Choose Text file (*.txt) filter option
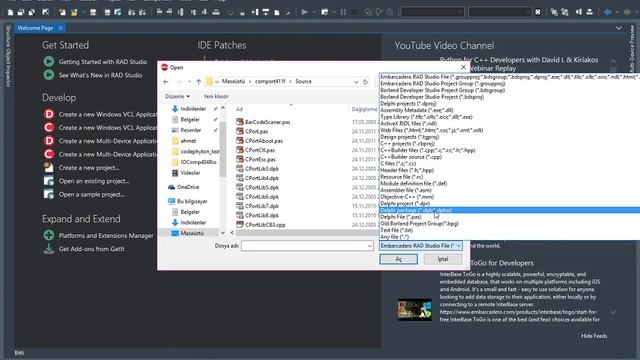The height and width of the screenshot is (360, 640). click(x=509, y=230)
